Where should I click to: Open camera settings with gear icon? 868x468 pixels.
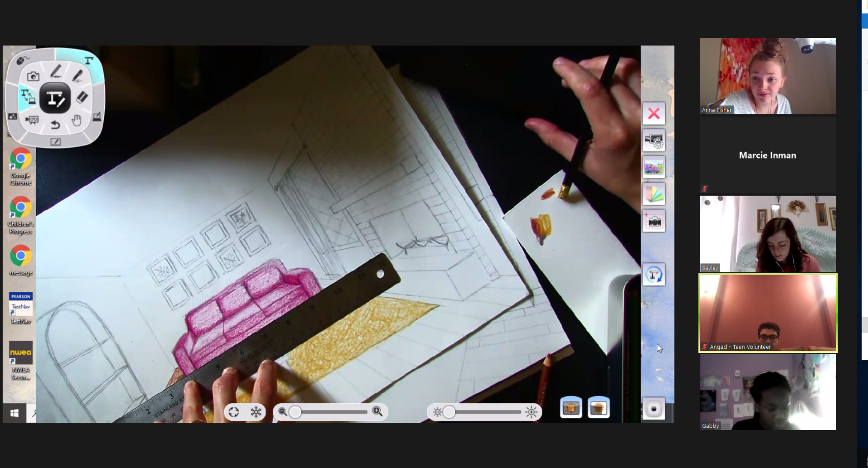point(654,140)
